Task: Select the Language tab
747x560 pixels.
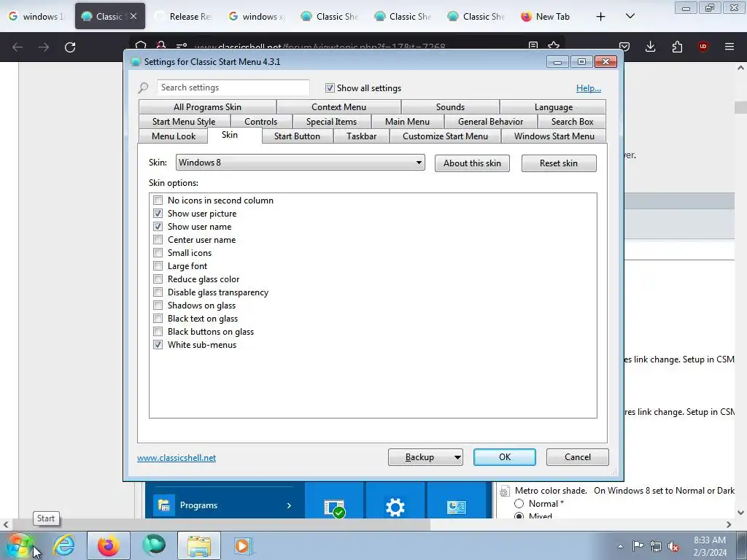Action: click(554, 107)
